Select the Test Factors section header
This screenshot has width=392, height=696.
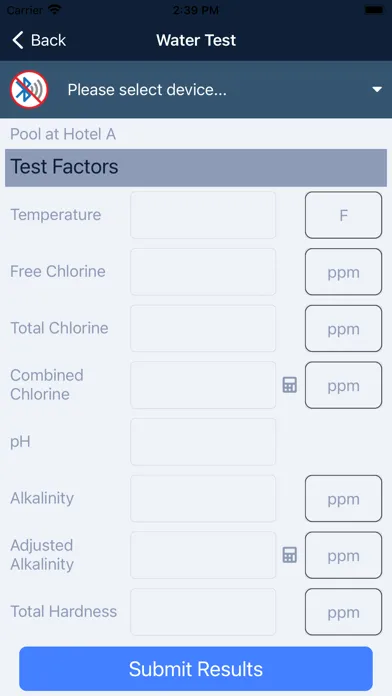196,167
